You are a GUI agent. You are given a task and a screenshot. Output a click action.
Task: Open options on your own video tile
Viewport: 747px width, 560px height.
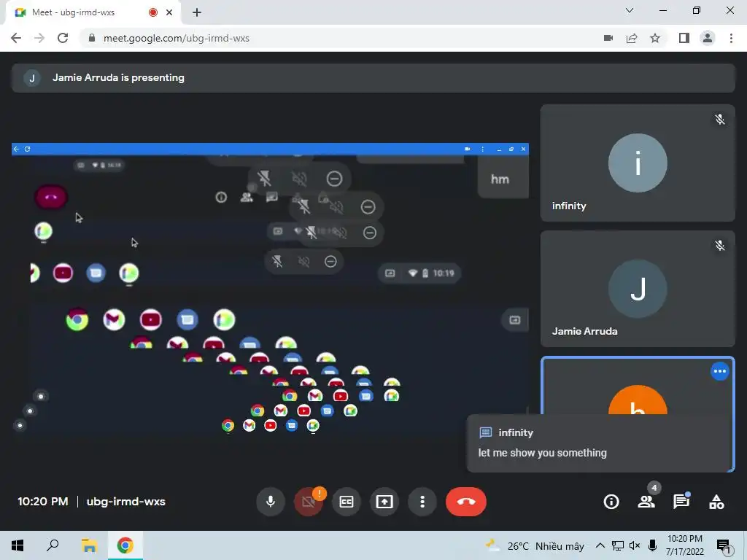click(719, 371)
